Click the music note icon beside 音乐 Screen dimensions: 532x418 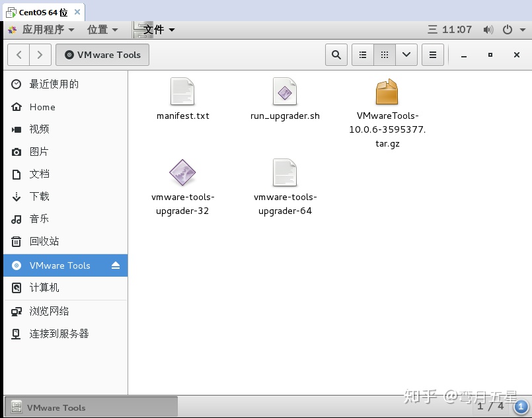coord(17,219)
